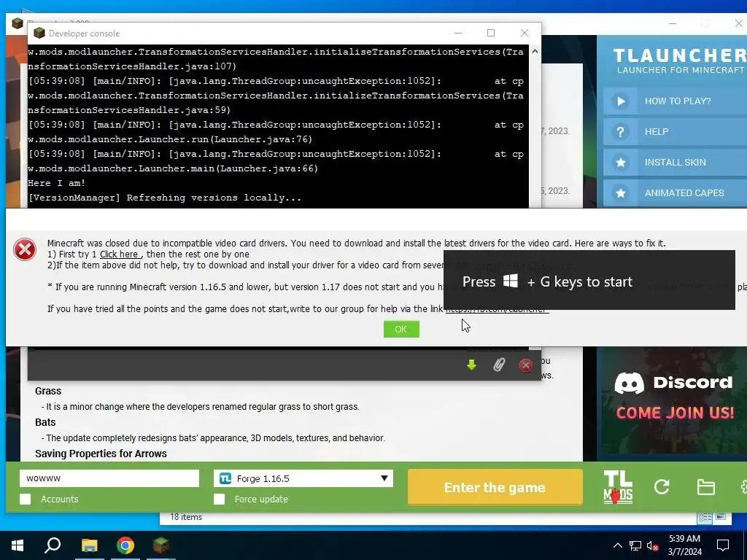Click "Saving Properties for Arrows" heading

[101, 454]
